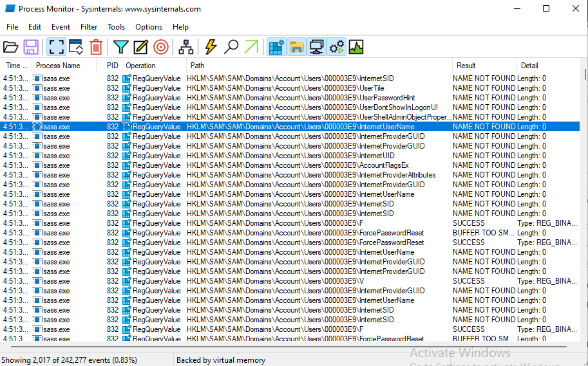The image size is (588, 366).
Task: Click the Process Monitor title bar app icon
Action: click(10, 8)
